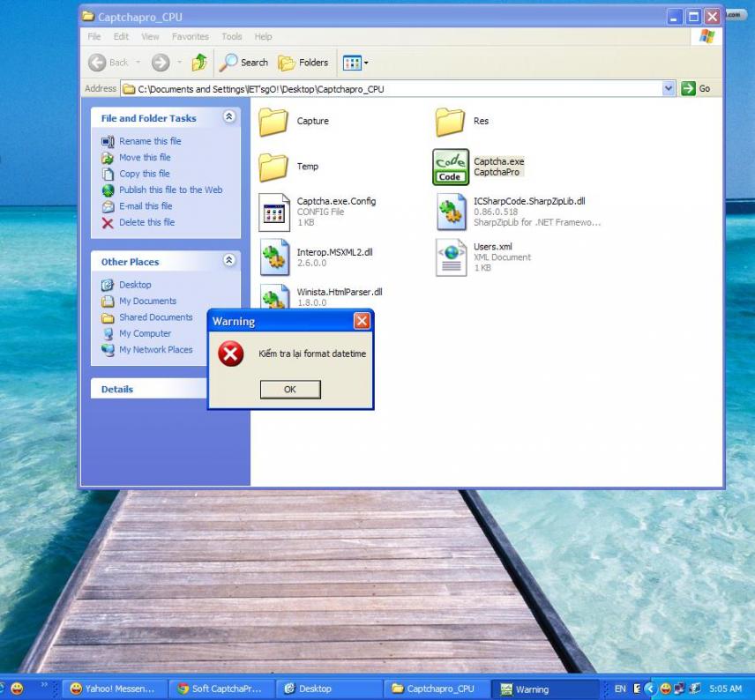
Task: Collapse the Other Places panel
Action: (229, 261)
